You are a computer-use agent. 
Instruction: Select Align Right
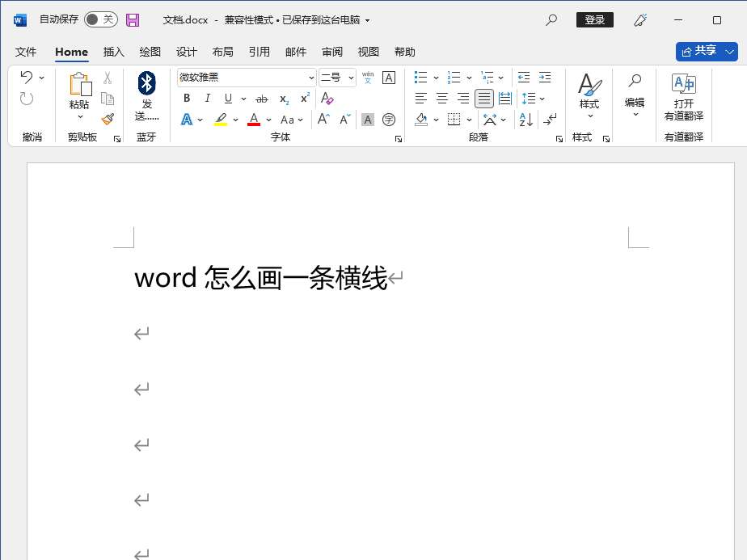click(x=463, y=99)
